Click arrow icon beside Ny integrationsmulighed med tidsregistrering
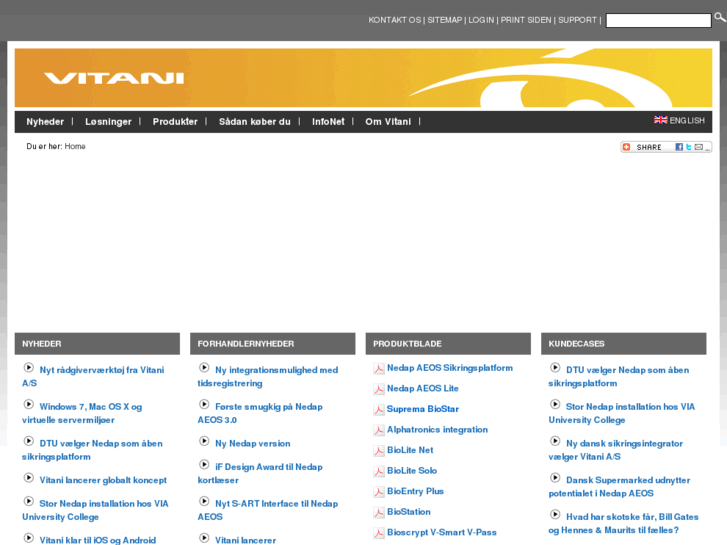The width and height of the screenshot is (727, 545). tap(204, 368)
